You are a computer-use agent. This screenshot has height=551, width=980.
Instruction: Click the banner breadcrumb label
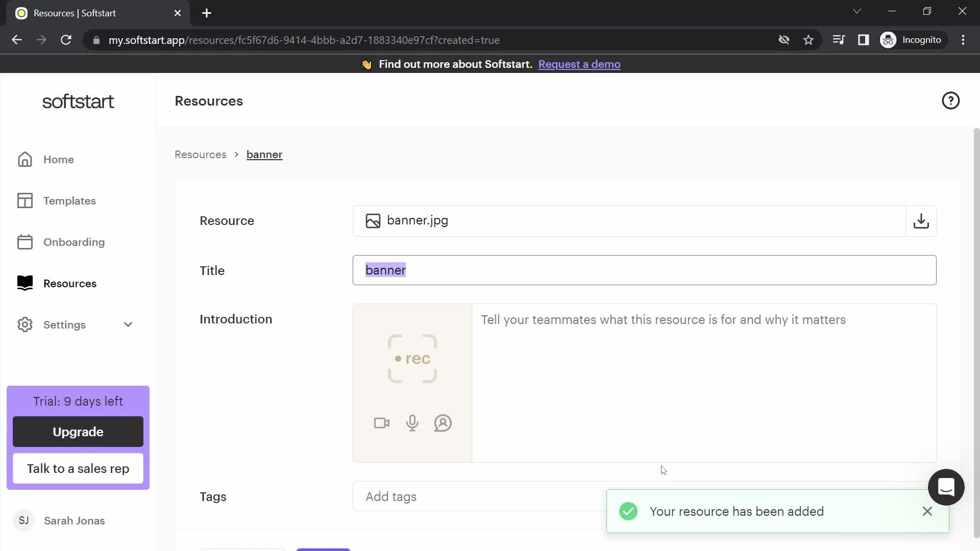pyautogui.click(x=264, y=154)
